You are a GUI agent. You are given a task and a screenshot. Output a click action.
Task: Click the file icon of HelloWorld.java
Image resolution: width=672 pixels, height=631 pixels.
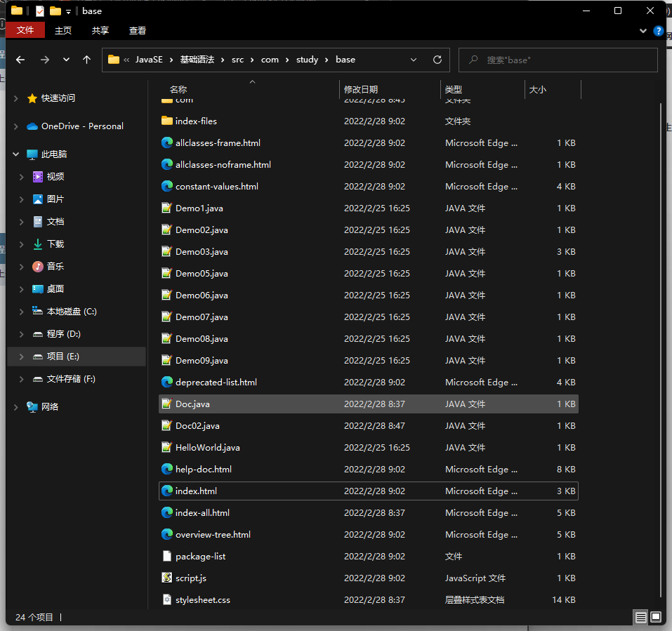point(166,447)
